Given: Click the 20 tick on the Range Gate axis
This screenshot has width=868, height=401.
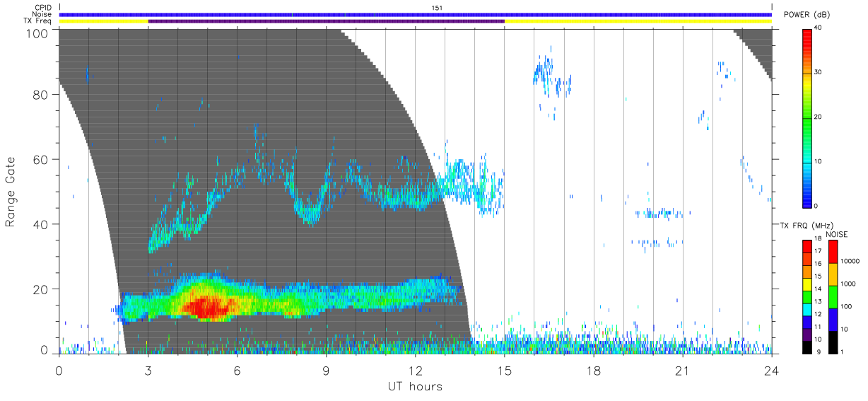Looking at the screenshot, I should coord(41,289).
